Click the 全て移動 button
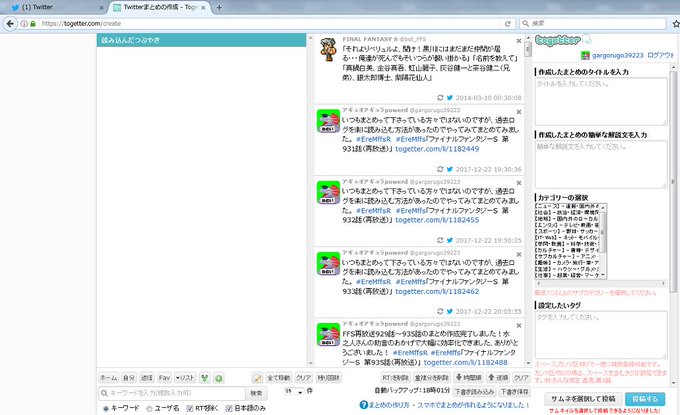This screenshot has height=415, width=680. pos(278,378)
